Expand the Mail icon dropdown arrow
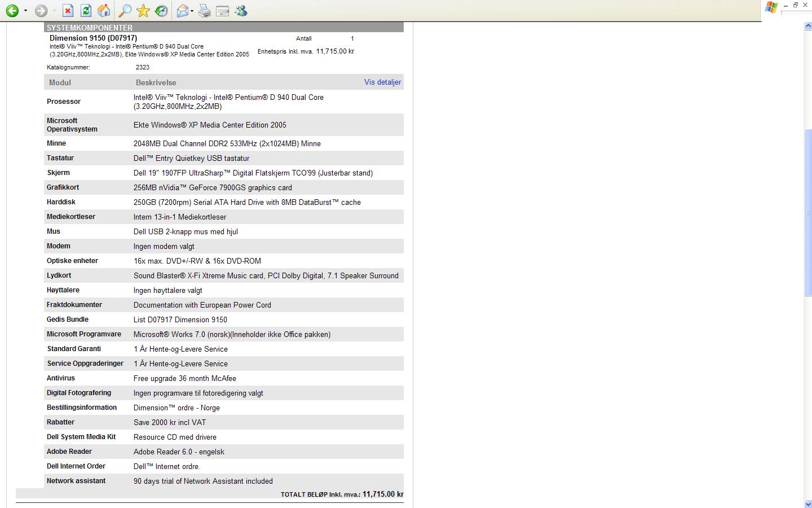Screen dimensions: 812x508 point(192,11)
